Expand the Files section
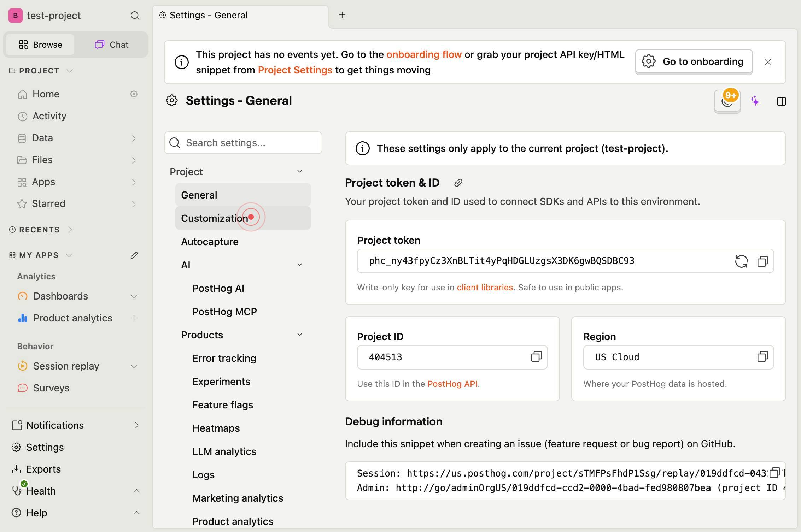This screenshot has height=532, width=801. (134, 160)
